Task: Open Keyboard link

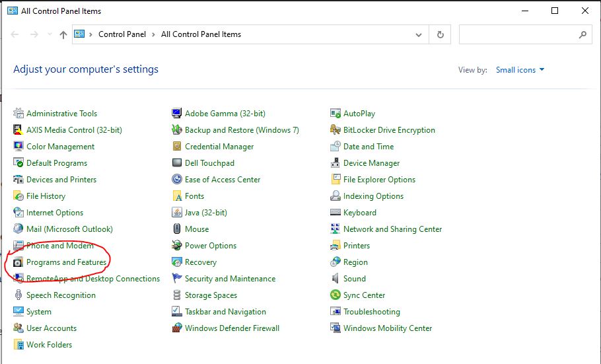Action: 359,213
